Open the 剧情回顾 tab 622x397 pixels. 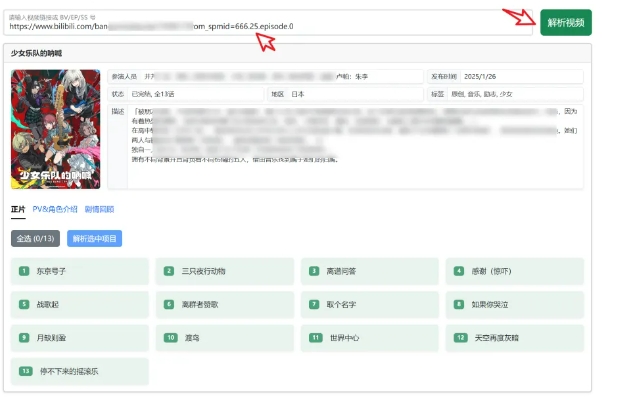click(99, 209)
